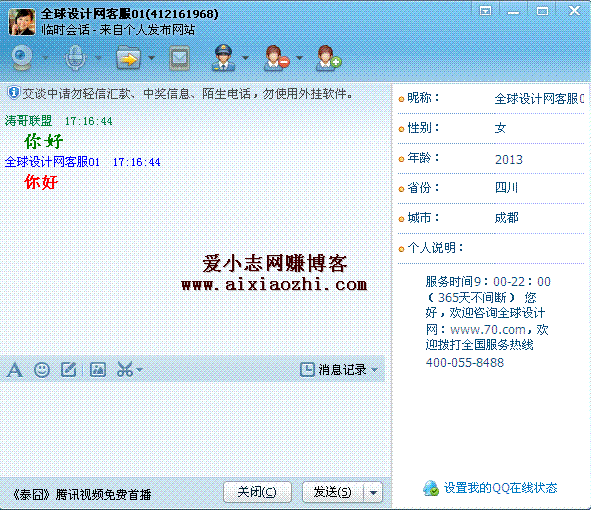
Task: Expand the 消息记录 dropdown arrow
Action: [374, 370]
